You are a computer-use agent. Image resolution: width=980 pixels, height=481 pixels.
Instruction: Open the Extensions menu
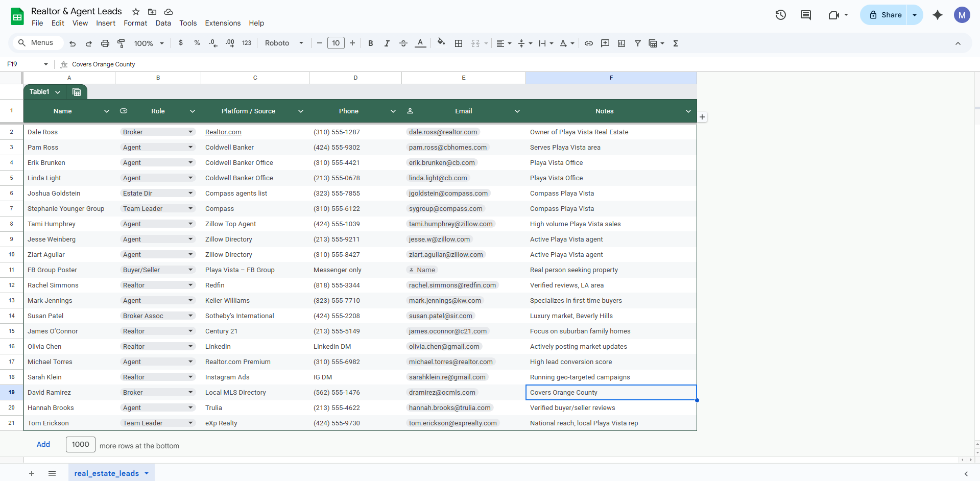pyautogui.click(x=222, y=23)
